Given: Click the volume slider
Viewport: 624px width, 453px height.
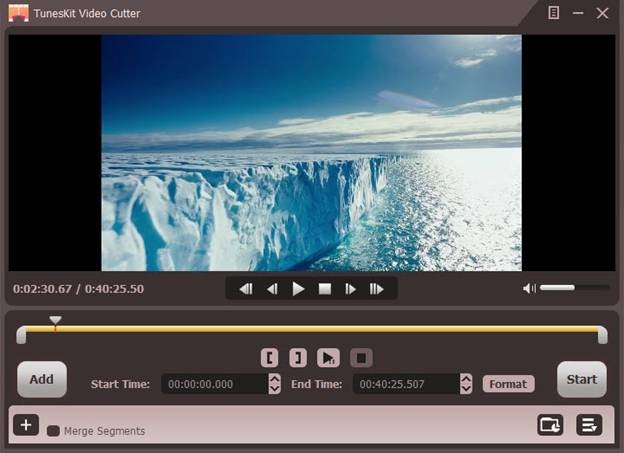Looking at the screenshot, I should [575, 288].
